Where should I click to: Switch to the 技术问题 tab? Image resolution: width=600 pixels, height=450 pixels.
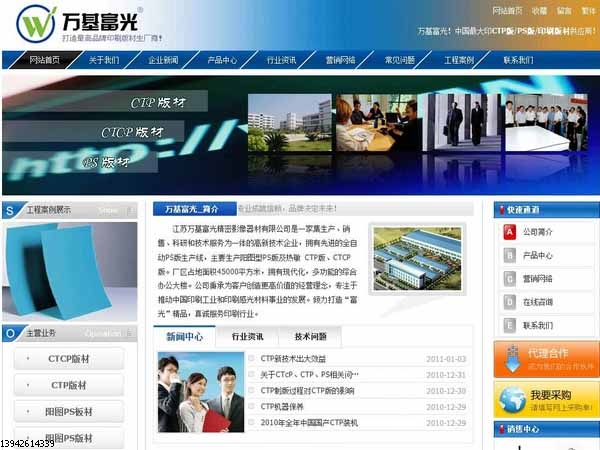pyautogui.click(x=310, y=336)
